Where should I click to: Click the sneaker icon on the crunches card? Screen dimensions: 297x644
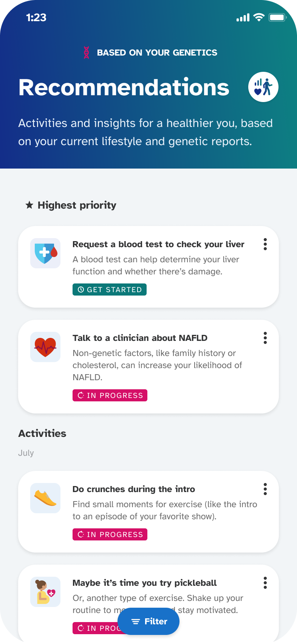tap(45, 498)
